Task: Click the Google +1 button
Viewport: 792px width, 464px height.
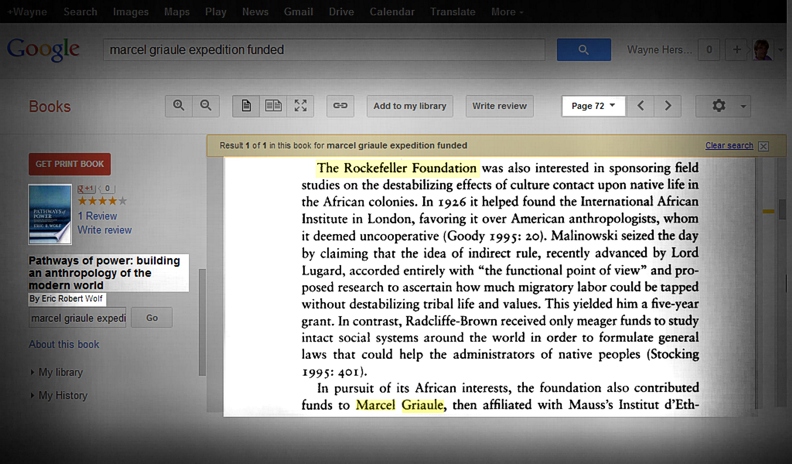Action: click(x=86, y=188)
